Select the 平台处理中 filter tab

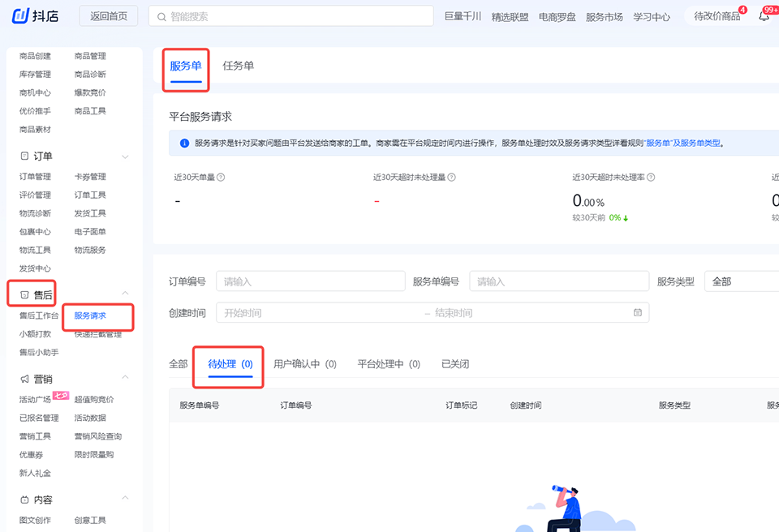[389, 364]
